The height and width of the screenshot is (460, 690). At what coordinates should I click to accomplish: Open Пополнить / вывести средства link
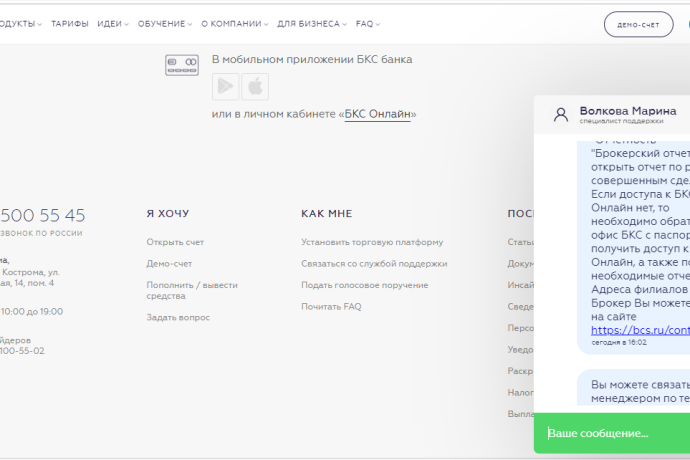(x=192, y=291)
